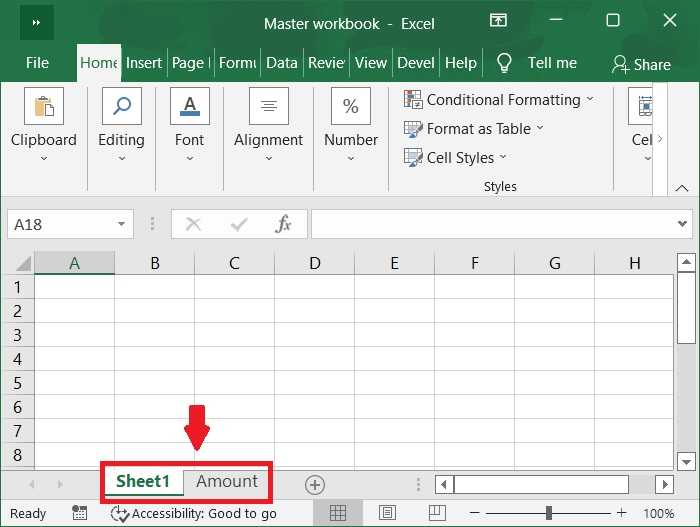Open the Review tab
The height and width of the screenshot is (527, 700).
tap(326, 63)
